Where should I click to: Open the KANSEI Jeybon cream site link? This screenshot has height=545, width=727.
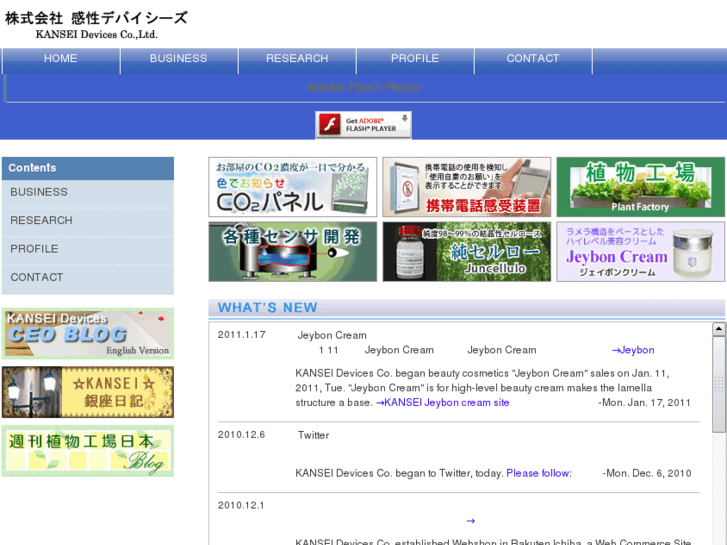pos(442,403)
